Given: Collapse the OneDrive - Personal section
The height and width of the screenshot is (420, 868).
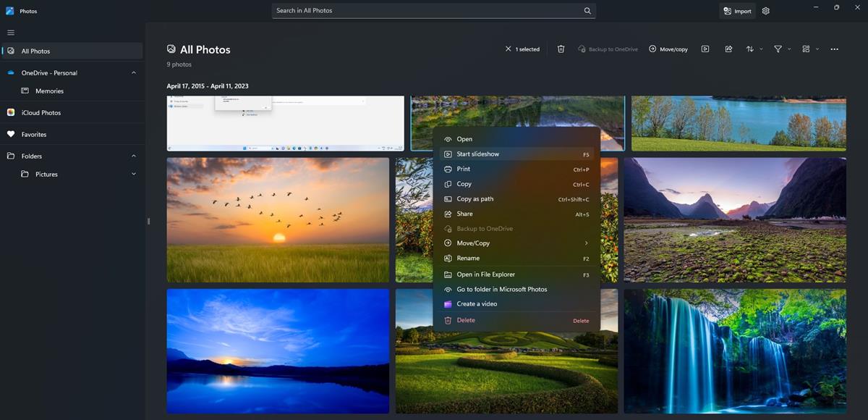Looking at the screenshot, I should [x=133, y=72].
